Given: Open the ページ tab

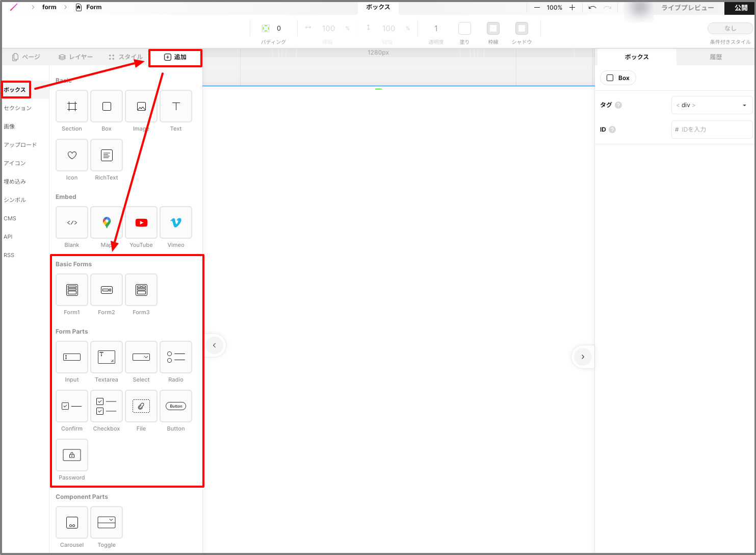Looking at the screenshot, I should tap(26, 57).
